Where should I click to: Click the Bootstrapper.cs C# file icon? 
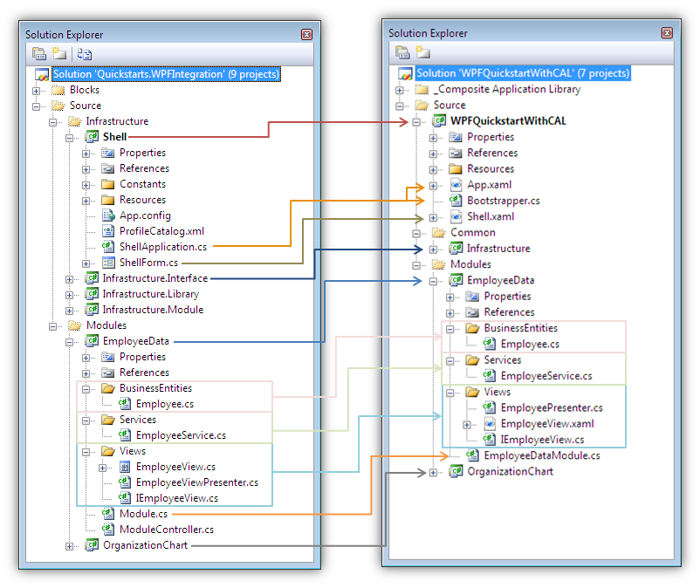pos(454,200)
